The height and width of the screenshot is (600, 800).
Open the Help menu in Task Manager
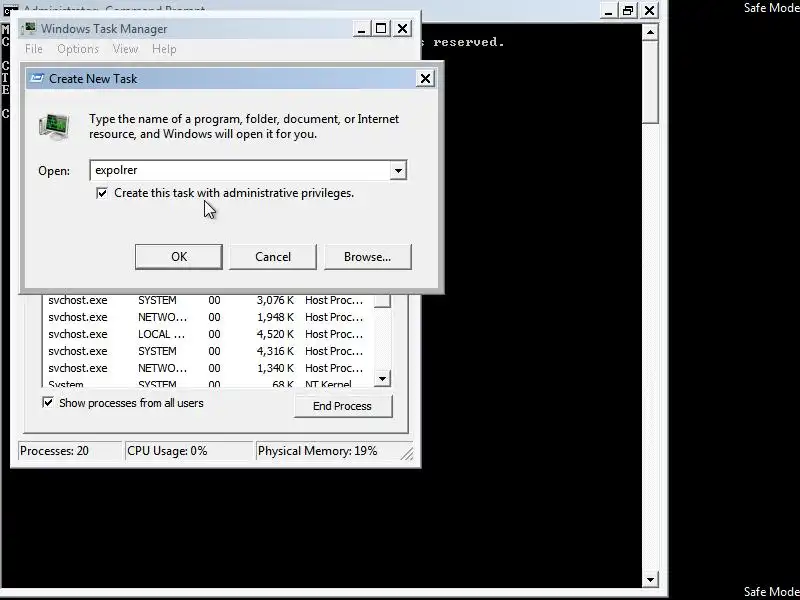pyautogui.click(x=164, y=49)
